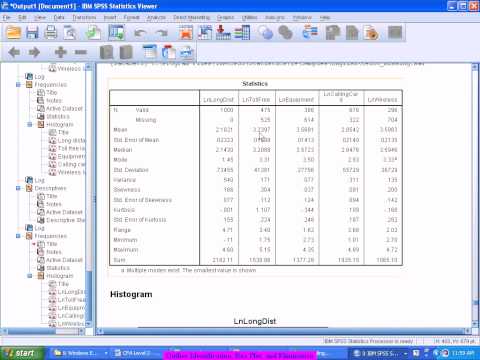Open the File menu

(7, 17)
